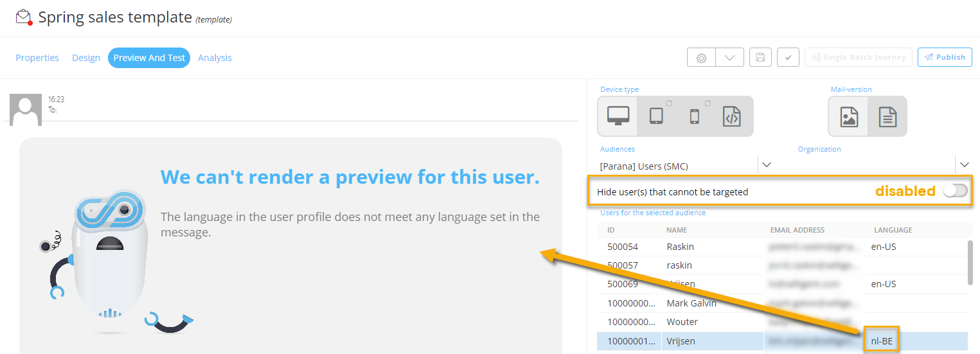Select the tablet device preview icon
980x354 pixels.
pyautogui.click(x=656, y=116)
